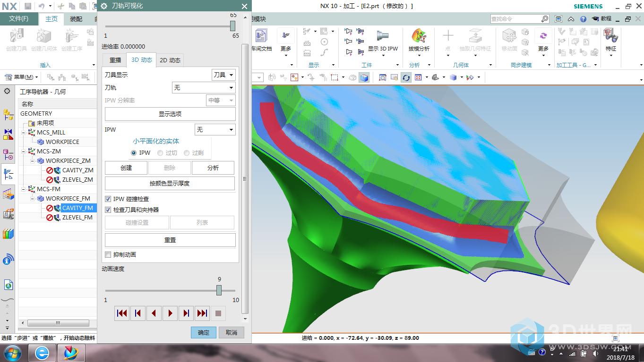Click the Part Navigator sidebar icon
Screen dimensions: 644x362
(x=8, y=154)
